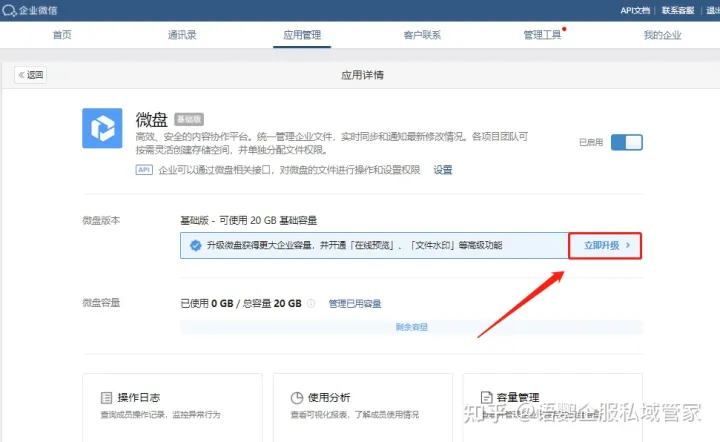Screen dimensions: 720x442
Task: Open the 管理工具 tab
Action: pyautogui.click(x=542, y=35)
